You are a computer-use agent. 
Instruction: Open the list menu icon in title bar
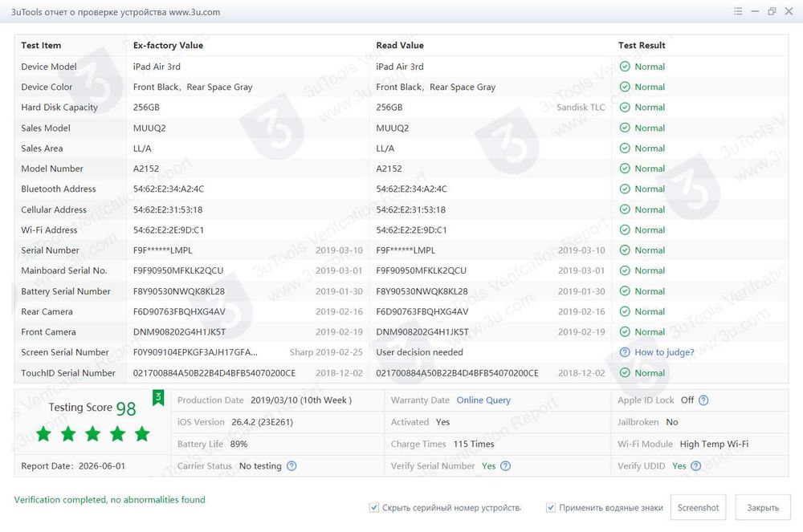(738, 11)
